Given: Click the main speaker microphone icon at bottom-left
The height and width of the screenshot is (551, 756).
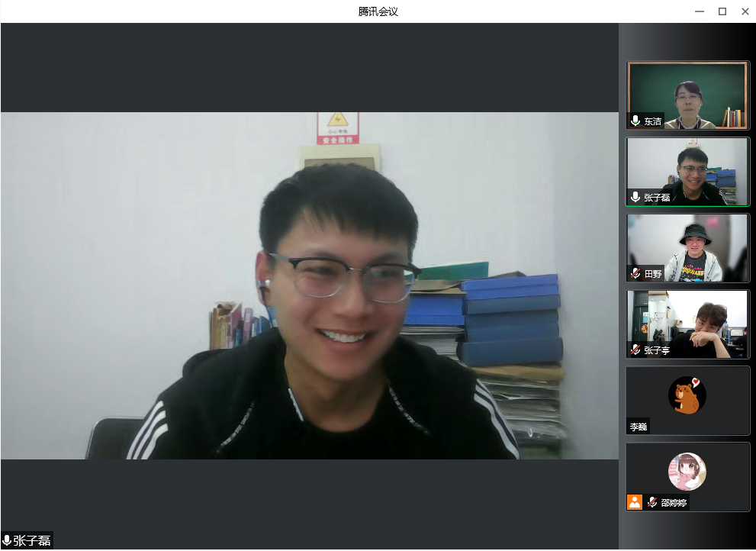Looking at the screenshot, I should point(7,540).
